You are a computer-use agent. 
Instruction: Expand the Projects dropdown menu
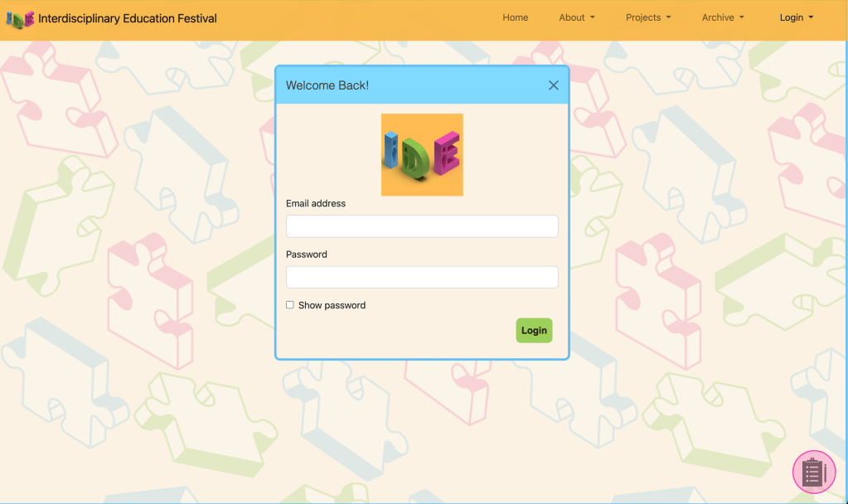[647, 17]
